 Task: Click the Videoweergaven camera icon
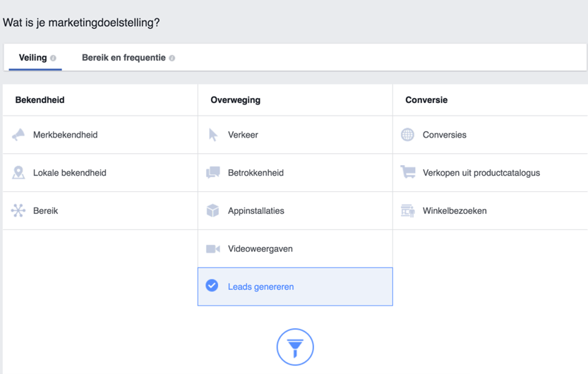213,249
